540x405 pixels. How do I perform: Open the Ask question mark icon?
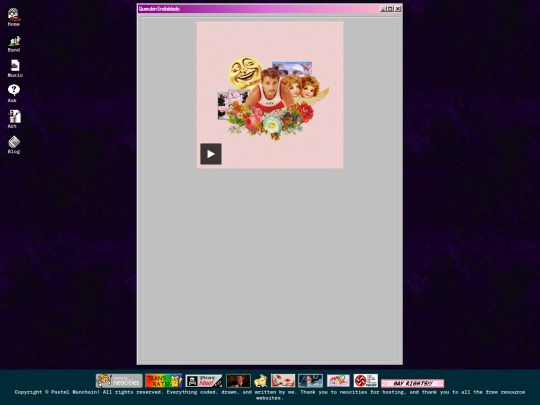coord(13,93)
